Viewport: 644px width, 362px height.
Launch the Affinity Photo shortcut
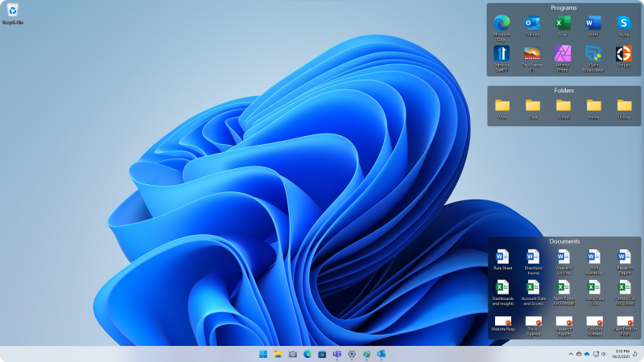click(563, 54)
